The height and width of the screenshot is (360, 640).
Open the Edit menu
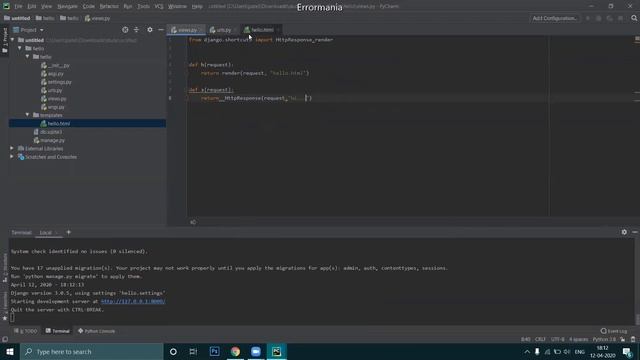click(x=32, y=7)
